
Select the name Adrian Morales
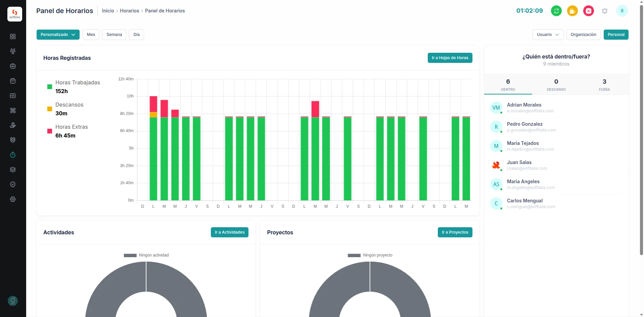coord(524,105)
